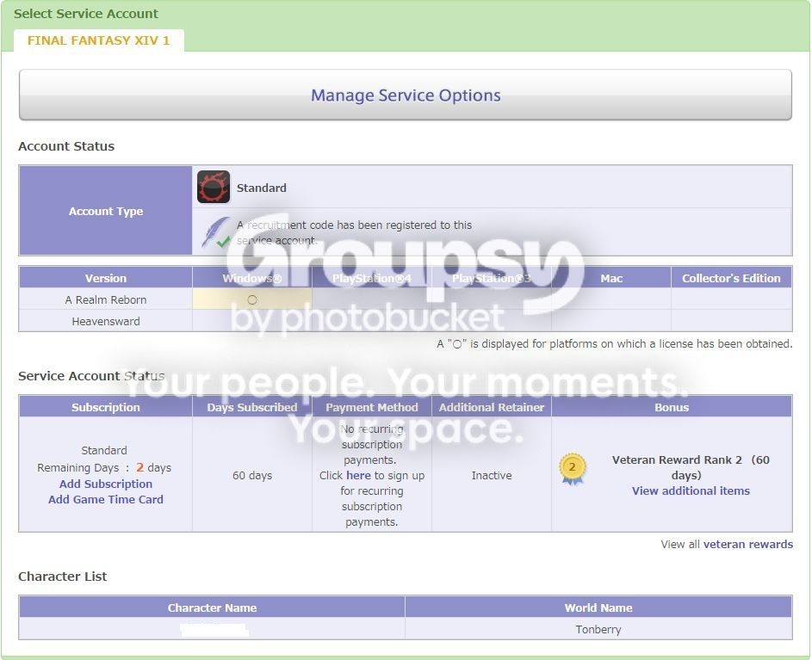
Task: Click the Version column header
Action: pyautogui.click(x=106, y=278)
